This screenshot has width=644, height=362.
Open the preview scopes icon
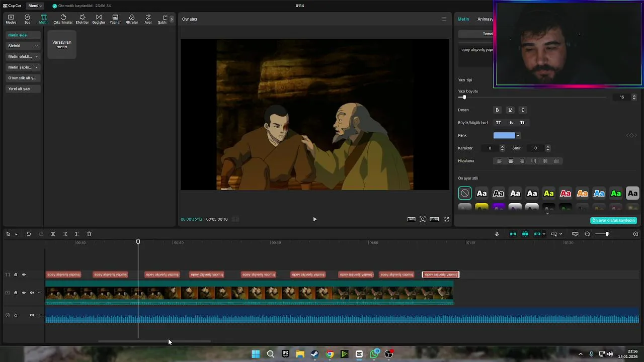pos(412,219)
